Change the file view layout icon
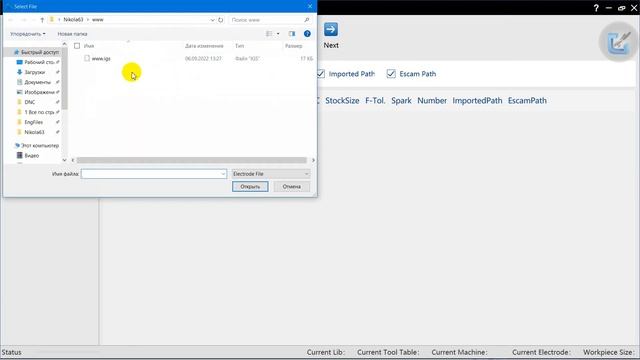The width and height of the screenshot is (640, 360). tap(269, 34)
